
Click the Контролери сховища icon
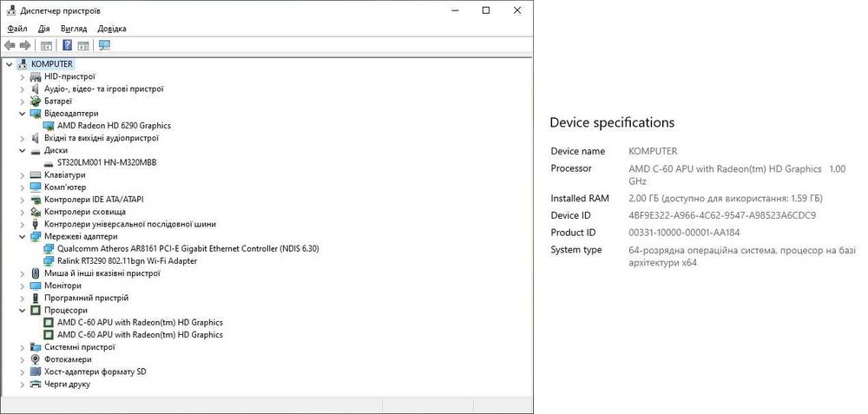36,212
